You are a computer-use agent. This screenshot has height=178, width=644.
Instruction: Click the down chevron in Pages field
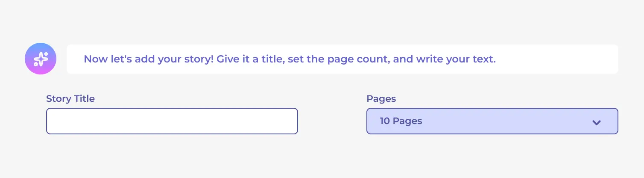point(597,122)
